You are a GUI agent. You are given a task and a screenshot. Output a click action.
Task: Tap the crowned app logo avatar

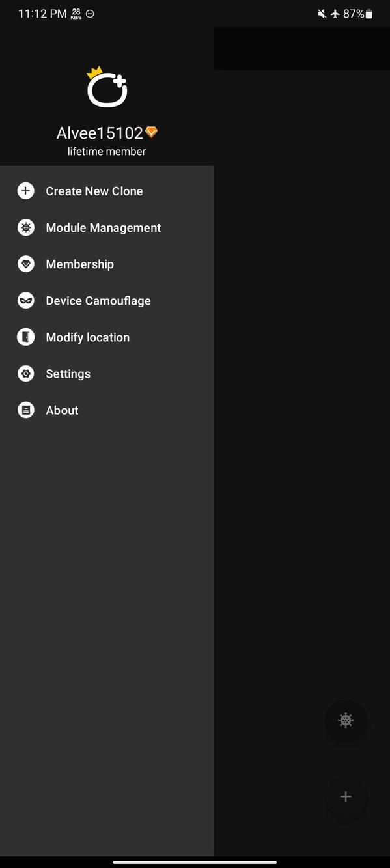point(107,87)
